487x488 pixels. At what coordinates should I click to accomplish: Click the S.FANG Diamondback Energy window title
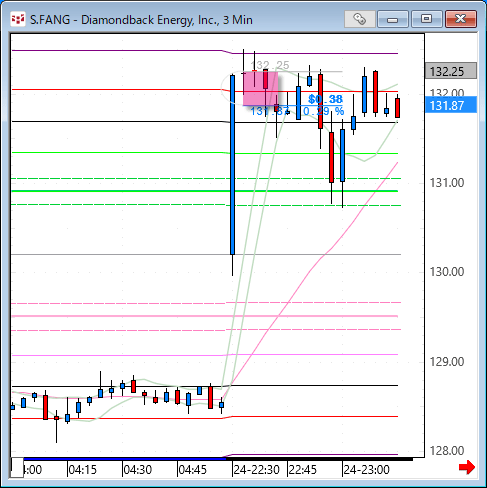coord(141,20)
